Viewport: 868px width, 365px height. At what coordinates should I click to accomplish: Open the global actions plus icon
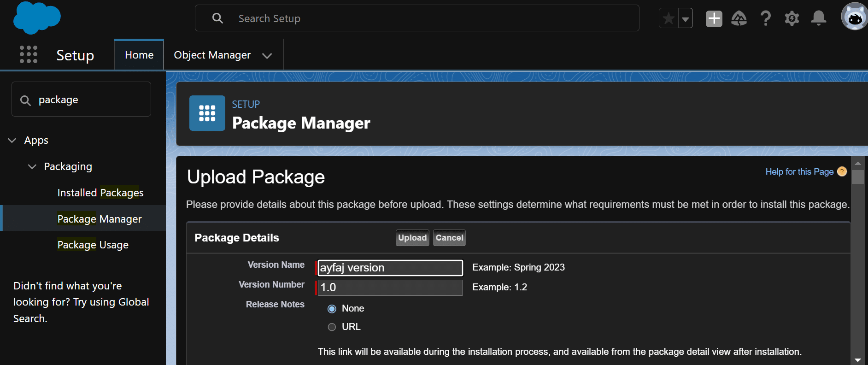(x=714, y=18)
